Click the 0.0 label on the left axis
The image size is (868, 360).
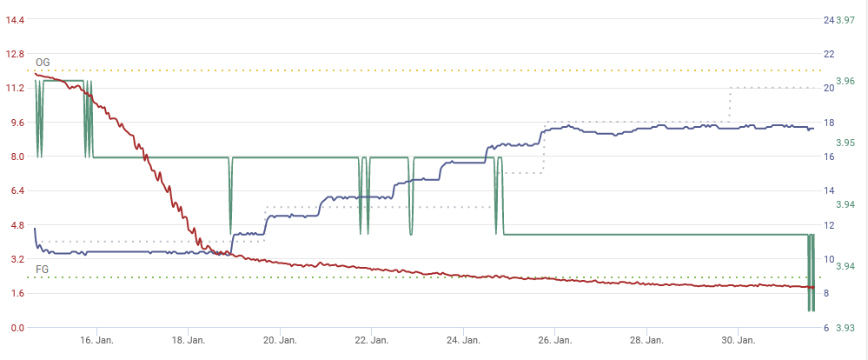pos(17,328)
